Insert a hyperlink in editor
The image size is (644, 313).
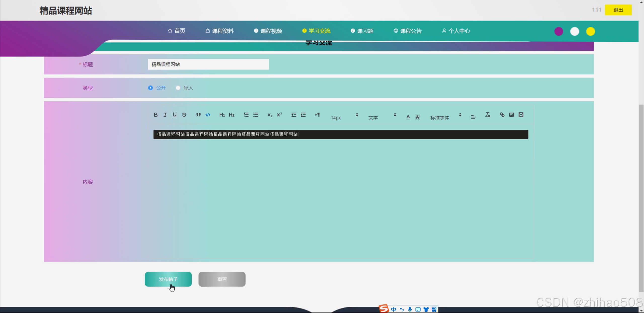click(x=502, y=115)
